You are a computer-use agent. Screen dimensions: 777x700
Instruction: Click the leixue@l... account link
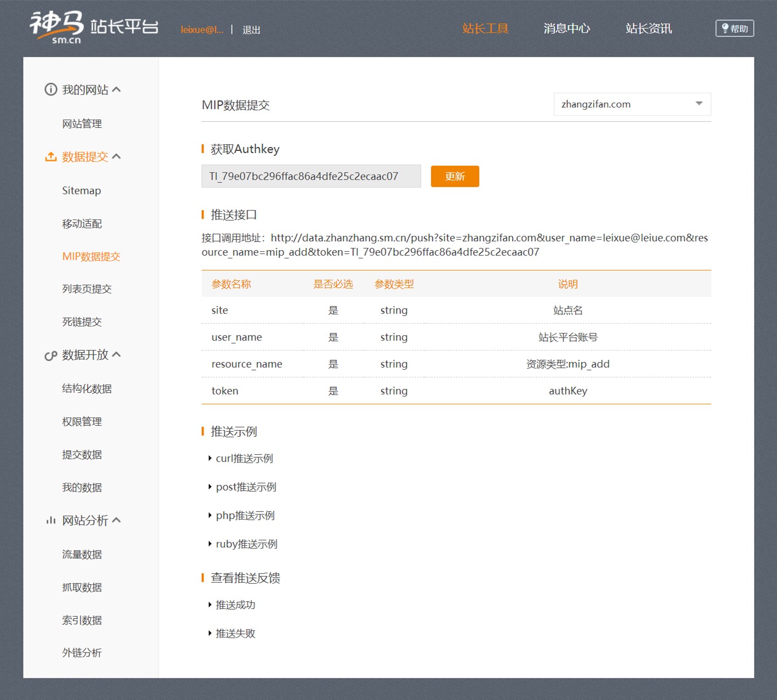point(202,30)
